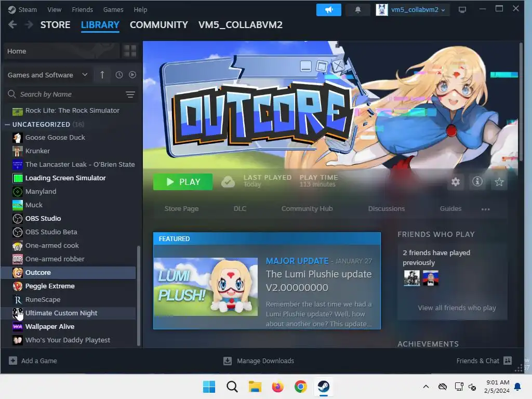Open the Lumi Plush update thumbnail
The image size is (532, 399).
(x=206, y=287)
